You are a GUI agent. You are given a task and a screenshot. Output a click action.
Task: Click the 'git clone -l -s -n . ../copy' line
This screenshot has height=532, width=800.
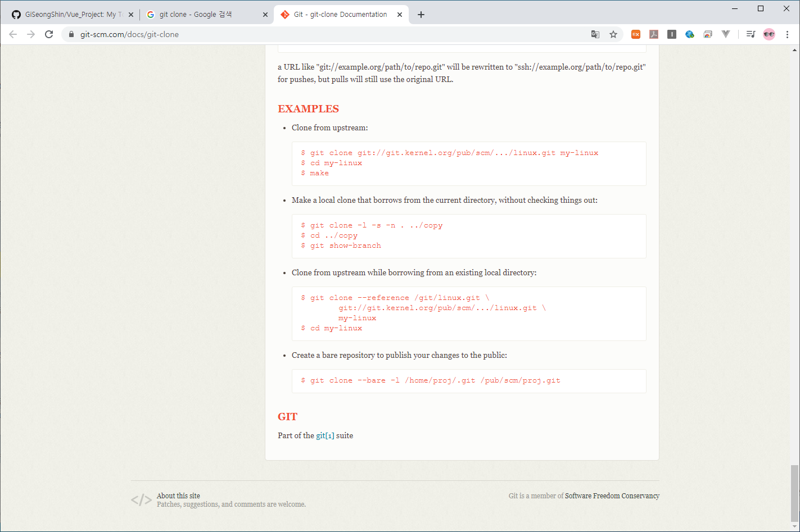tap(372, 225)
